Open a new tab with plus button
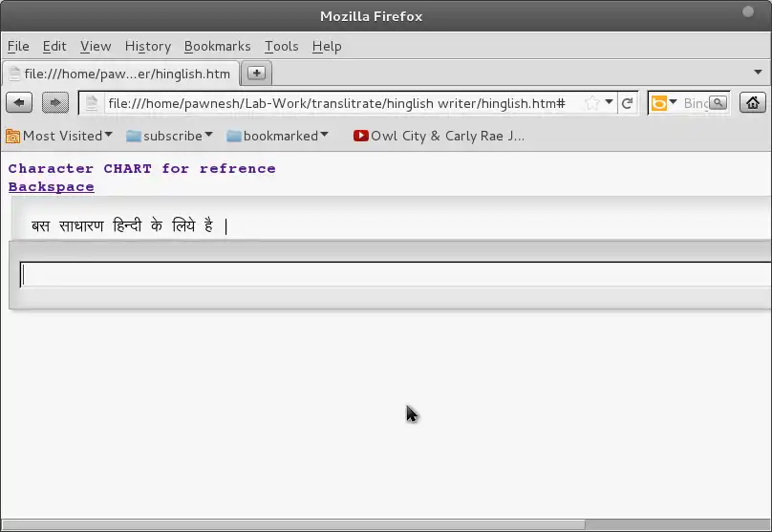Screen dimensions: 772x532 pyautogui.click(x=256, y=74)
